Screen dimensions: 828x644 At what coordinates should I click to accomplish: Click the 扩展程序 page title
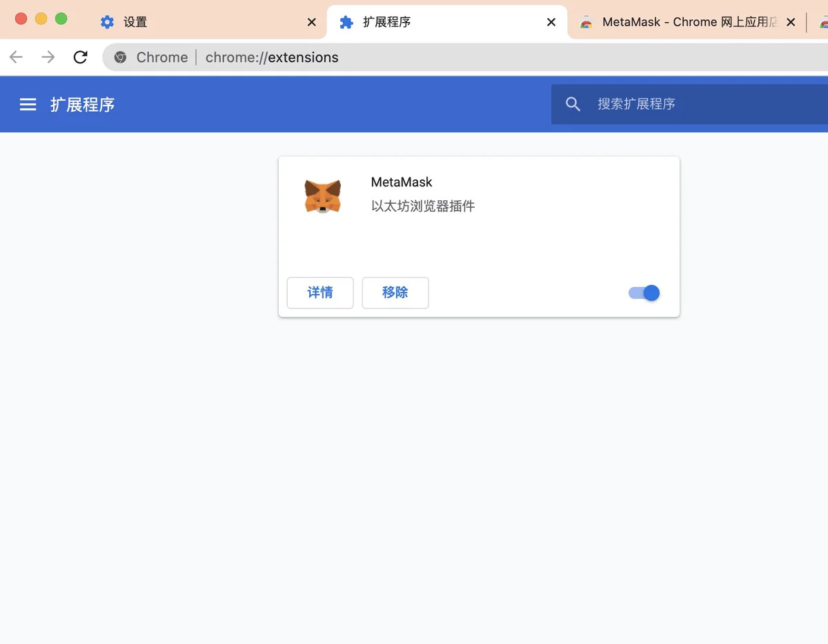(83, 104)
